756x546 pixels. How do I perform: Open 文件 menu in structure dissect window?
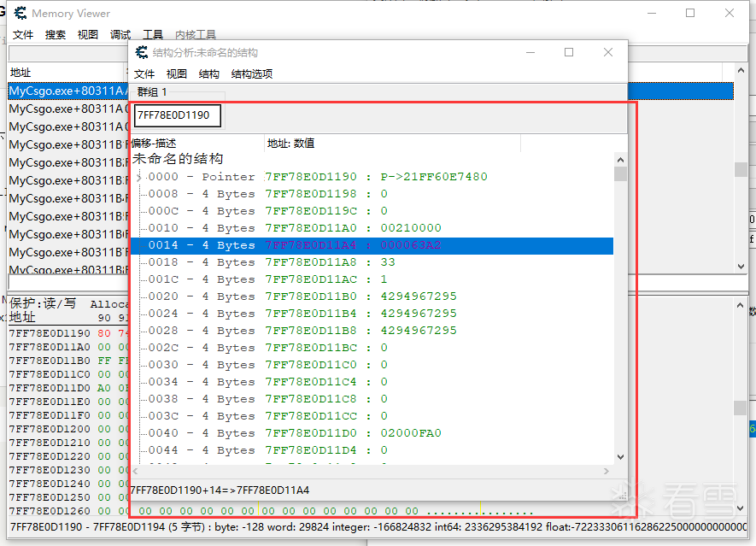[144, 73]
